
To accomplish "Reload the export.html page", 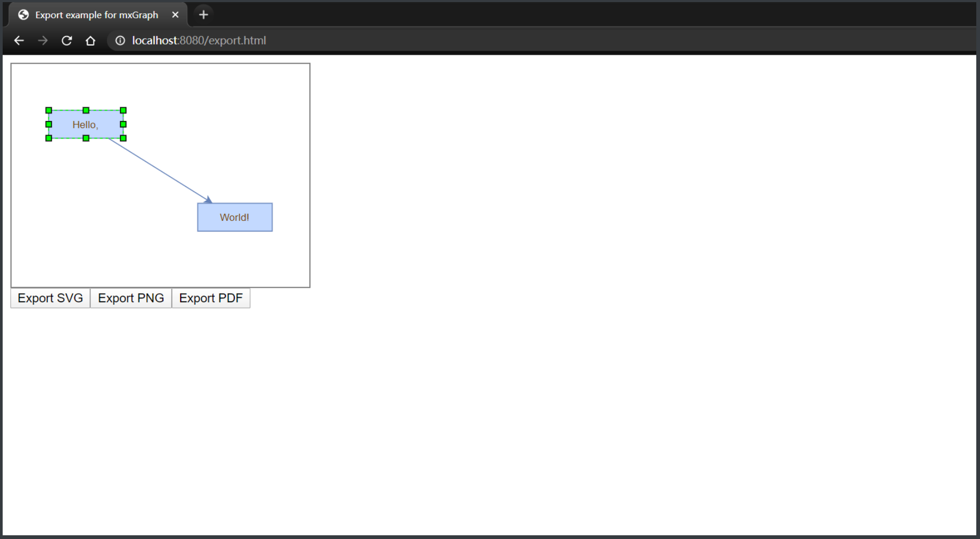I will (66, 40).
